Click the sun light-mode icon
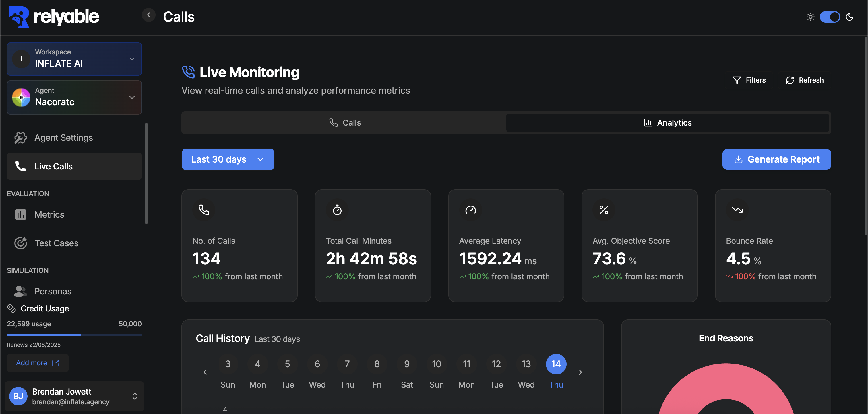 click(x=810, y=17)
